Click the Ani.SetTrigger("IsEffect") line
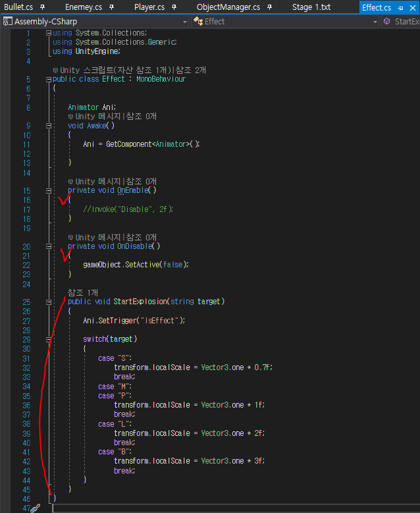 134,321
